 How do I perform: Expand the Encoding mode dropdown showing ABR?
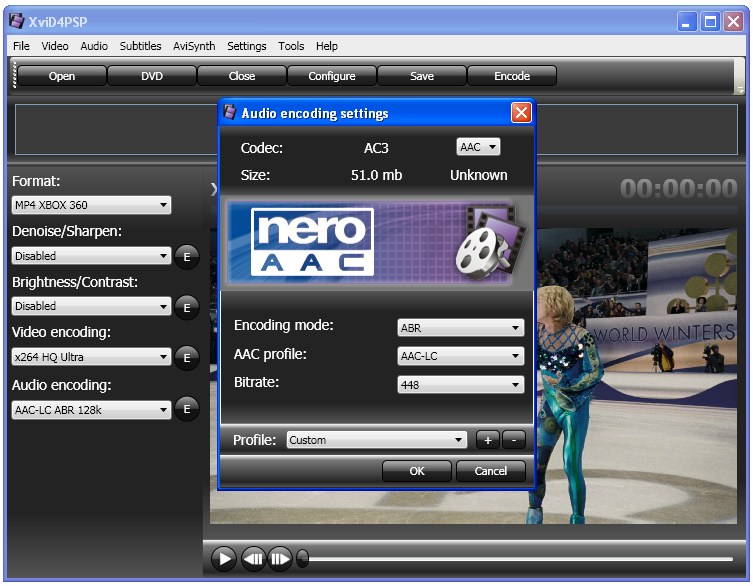click(461, 328)
